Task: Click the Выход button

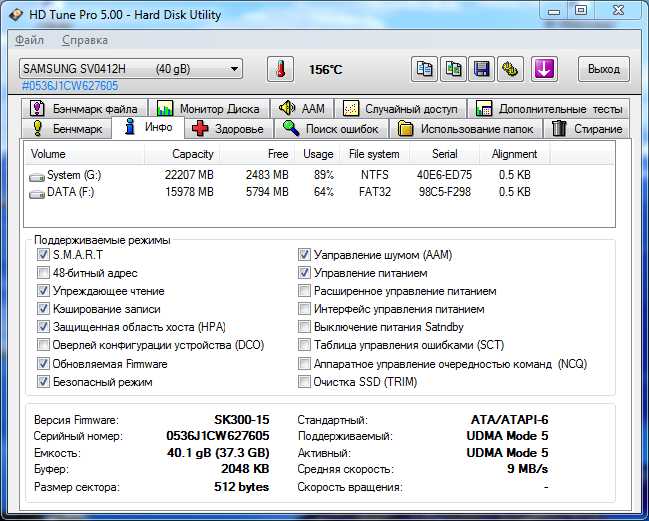Action: coord(603,69)
